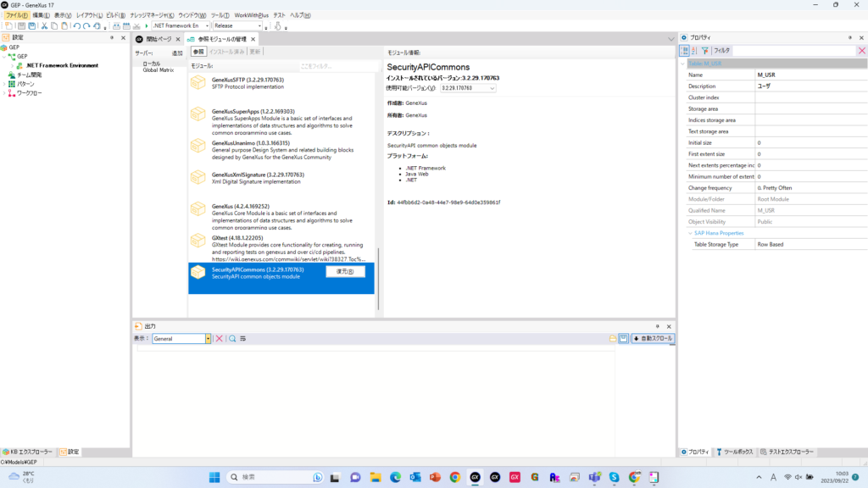Click the open log folder icon in Output
868x488 pixels.
tap(613, 339)
